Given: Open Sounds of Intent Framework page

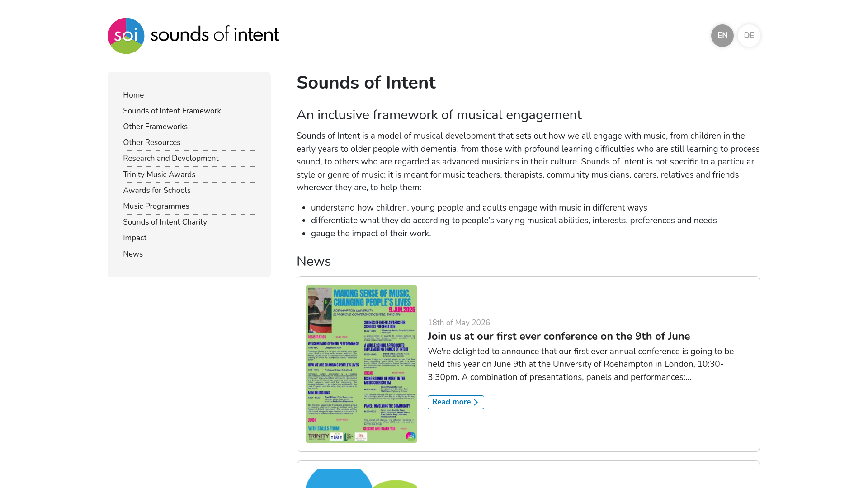Looking at the screenshot, I should click(189, 111).
